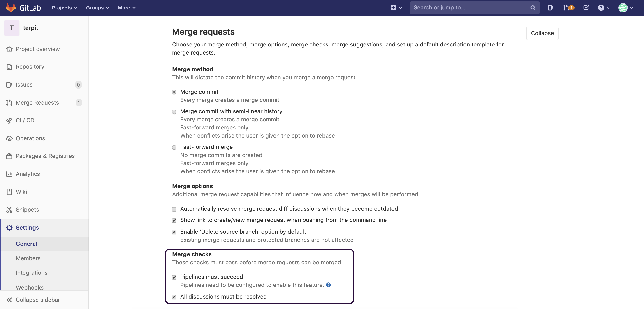Open the Snippets section in sidebar
Viewport: 644px width, 309px height.
(x=27, y=209)
